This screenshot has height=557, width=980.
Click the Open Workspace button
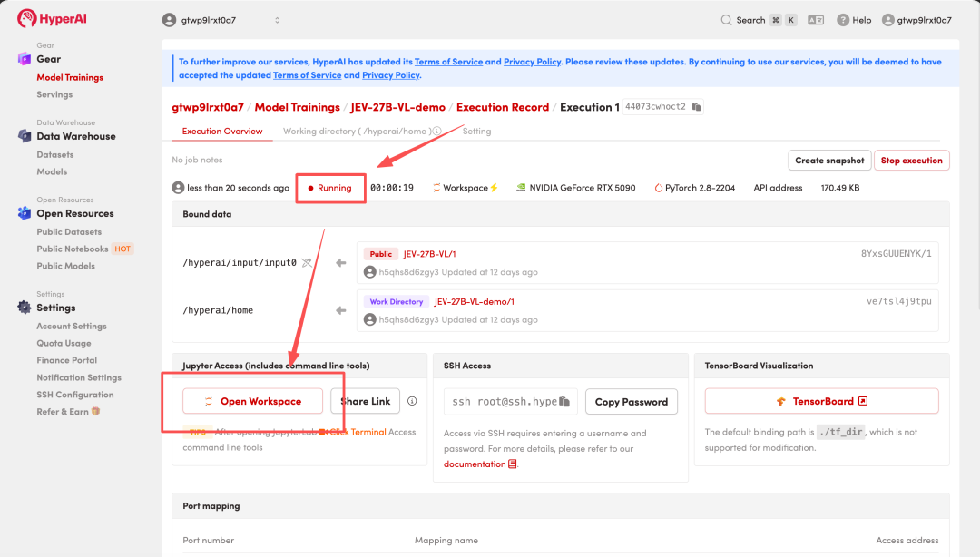click(252, 401)
